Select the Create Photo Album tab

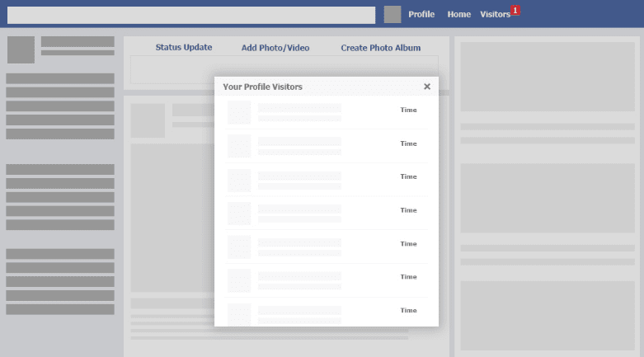[381, 48]
